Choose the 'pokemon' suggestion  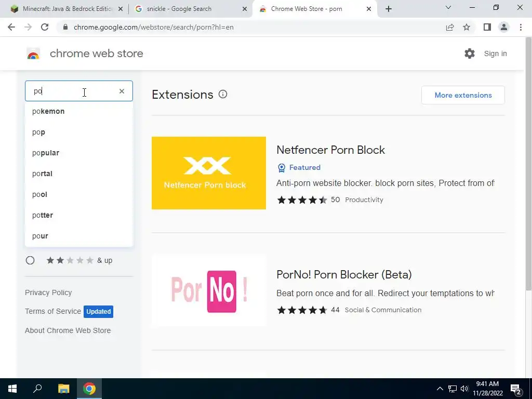[79, 111]
